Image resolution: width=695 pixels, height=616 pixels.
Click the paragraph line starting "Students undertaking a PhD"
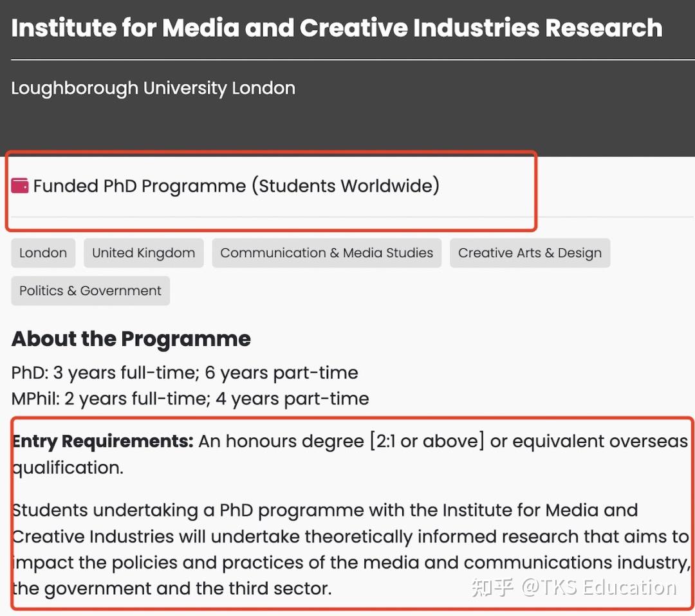click(x=325, y=511)
